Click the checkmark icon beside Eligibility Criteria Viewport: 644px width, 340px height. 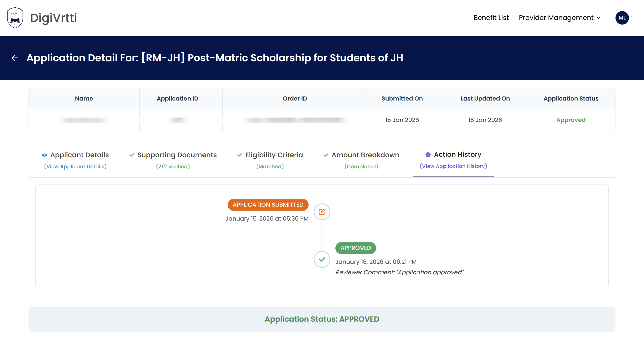(239, 155)
